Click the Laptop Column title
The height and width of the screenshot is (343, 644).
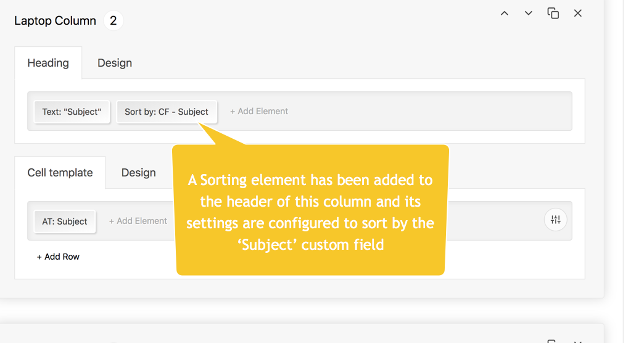[56, 21]
